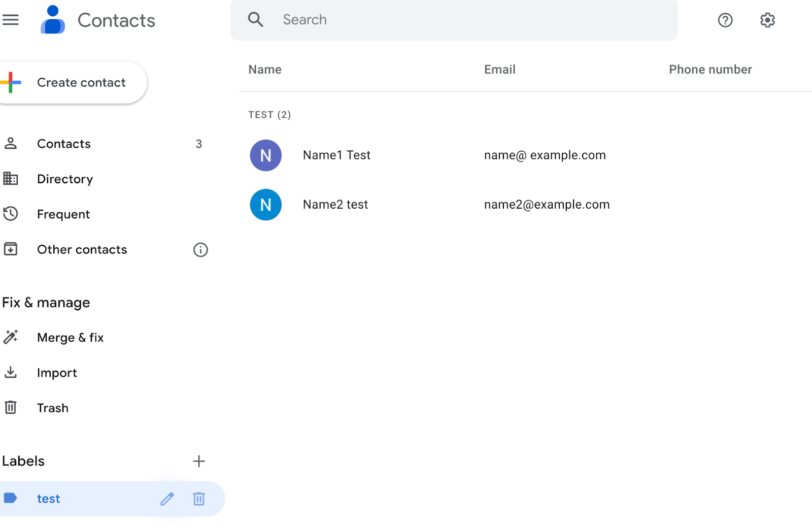Screen dimensions: 812x530
Task: Click the pencil icon to rename test label
Action: 167,499
